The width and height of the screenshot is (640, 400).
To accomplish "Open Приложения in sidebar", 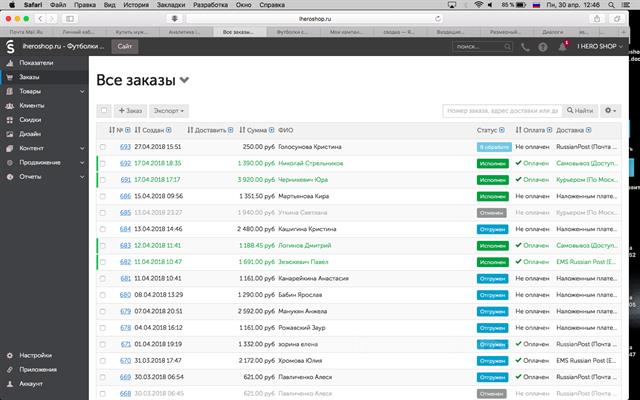I will coord(38,369).
